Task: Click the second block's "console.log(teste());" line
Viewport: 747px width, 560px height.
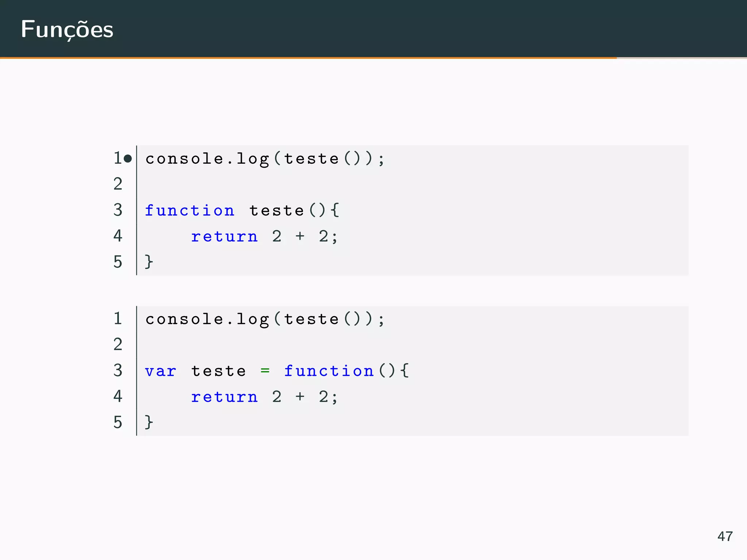Action: (265, 319)
